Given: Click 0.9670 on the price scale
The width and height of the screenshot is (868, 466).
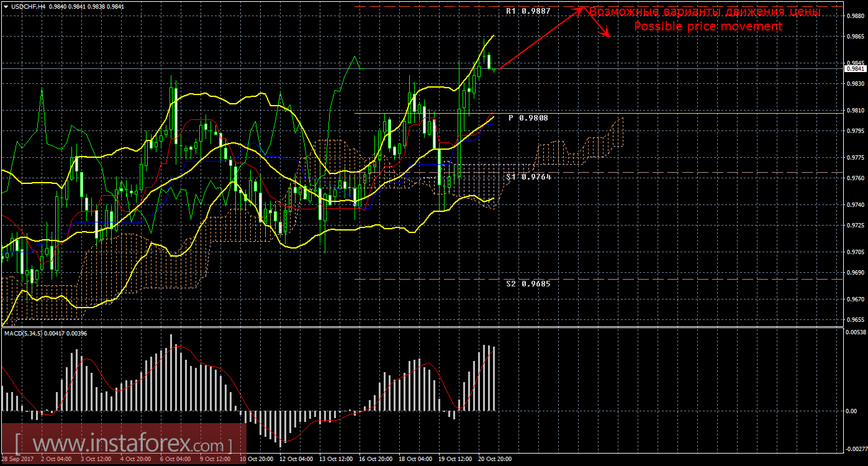Looking at the screenshot, I should tap(855, 299).
